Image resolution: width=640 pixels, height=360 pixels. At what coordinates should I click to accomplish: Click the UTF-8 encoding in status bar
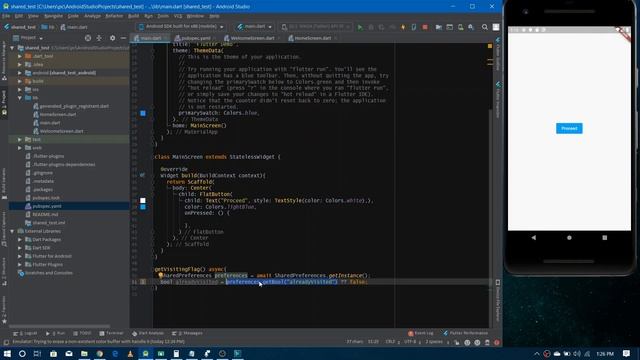pos(411,342)
